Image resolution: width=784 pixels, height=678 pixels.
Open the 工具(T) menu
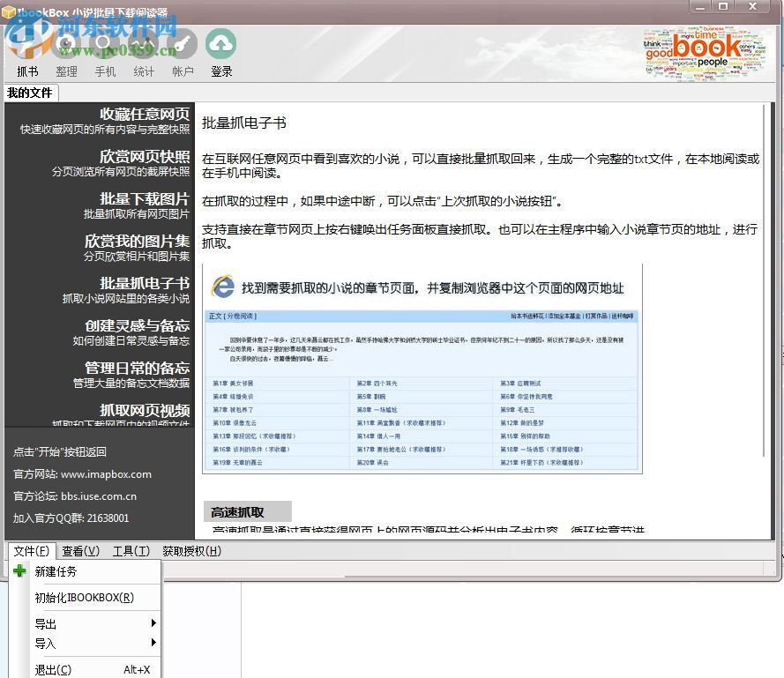point(131,550)
